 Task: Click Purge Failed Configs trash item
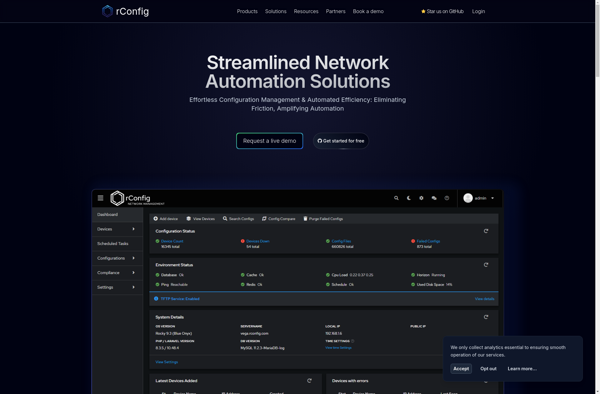point(323,219)
